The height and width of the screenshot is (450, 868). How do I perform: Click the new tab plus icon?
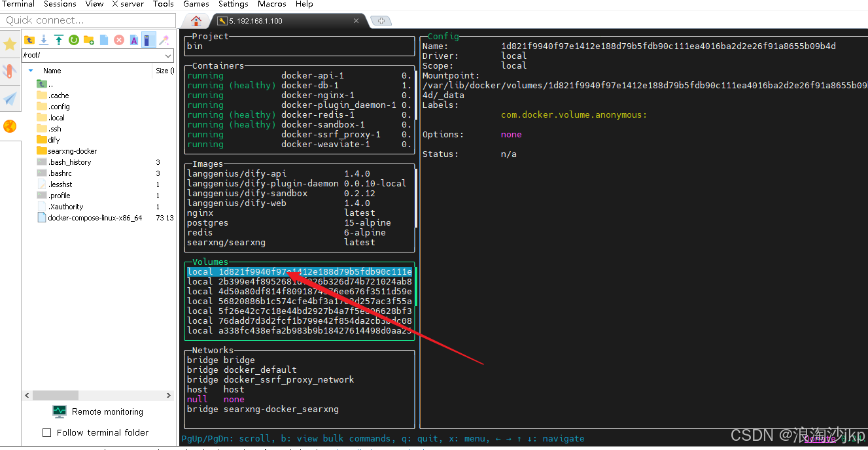coord(381,21)
